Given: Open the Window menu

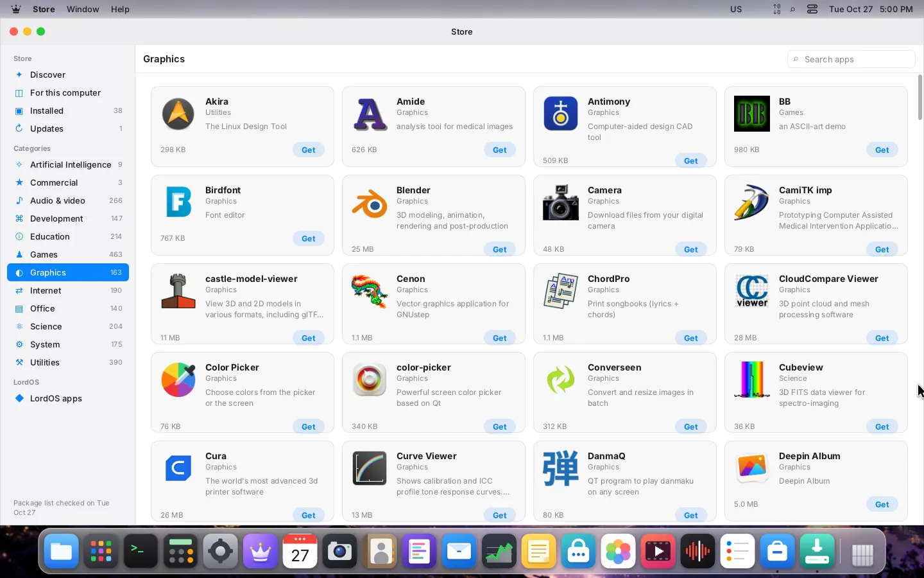Looking at the screenshot, I should tap(83, 9).
